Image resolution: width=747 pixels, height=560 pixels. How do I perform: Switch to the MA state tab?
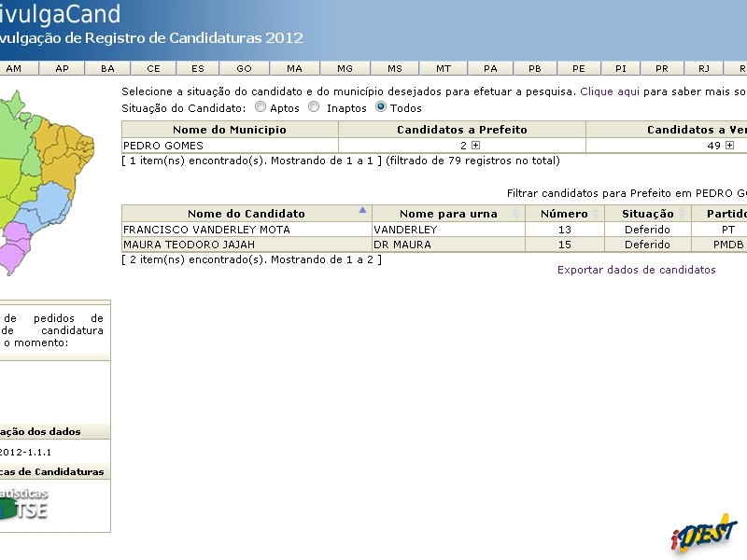(294, 68)
